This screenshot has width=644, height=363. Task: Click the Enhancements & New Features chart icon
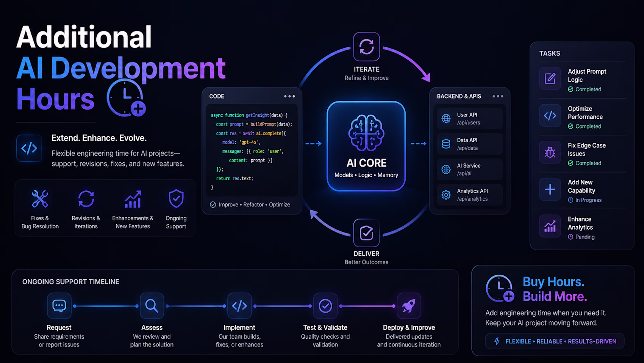point(133,199)
